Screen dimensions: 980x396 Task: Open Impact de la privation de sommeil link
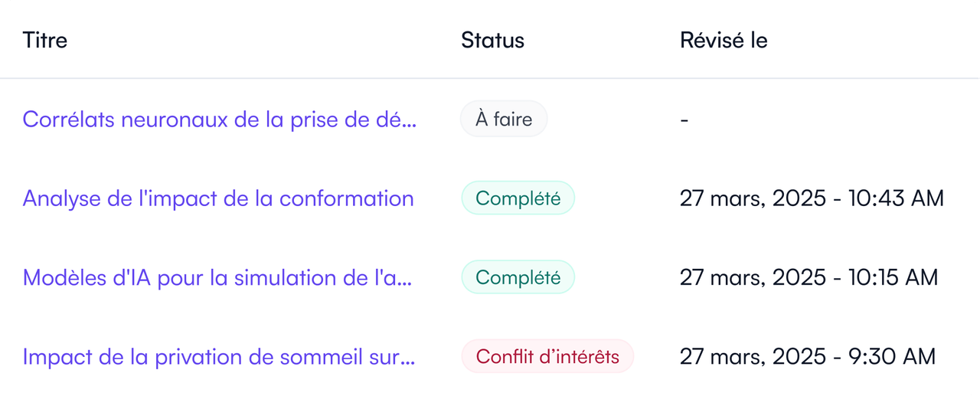click(219, 356)
